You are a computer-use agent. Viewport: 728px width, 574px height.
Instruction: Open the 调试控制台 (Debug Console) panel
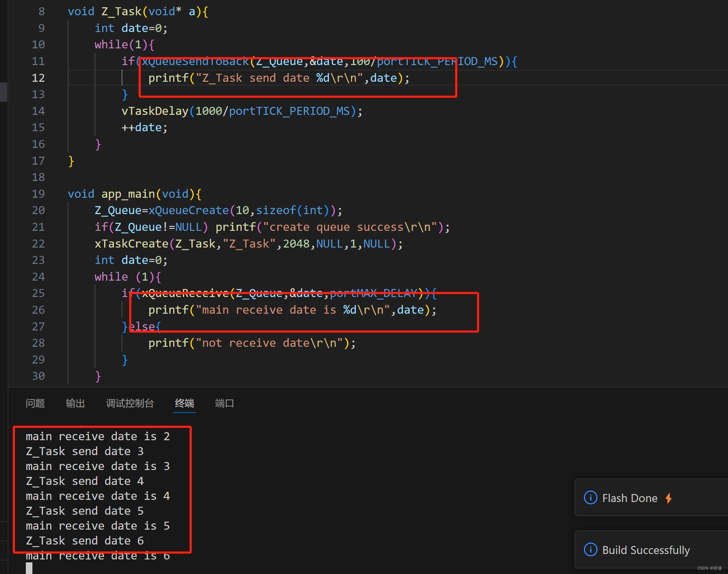[x=130, y=404]
